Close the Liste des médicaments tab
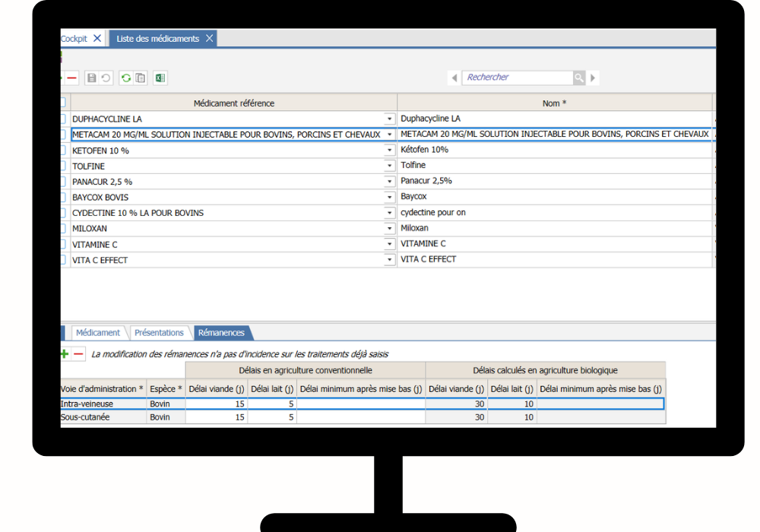Image resolution: width=760 pixels, height=532 pixels. tap(210, 38)
